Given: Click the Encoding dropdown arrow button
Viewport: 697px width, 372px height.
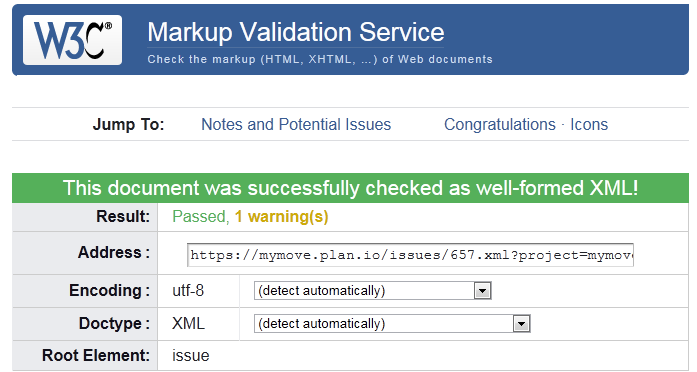Looking at the screenshot, I should point(482,291).
